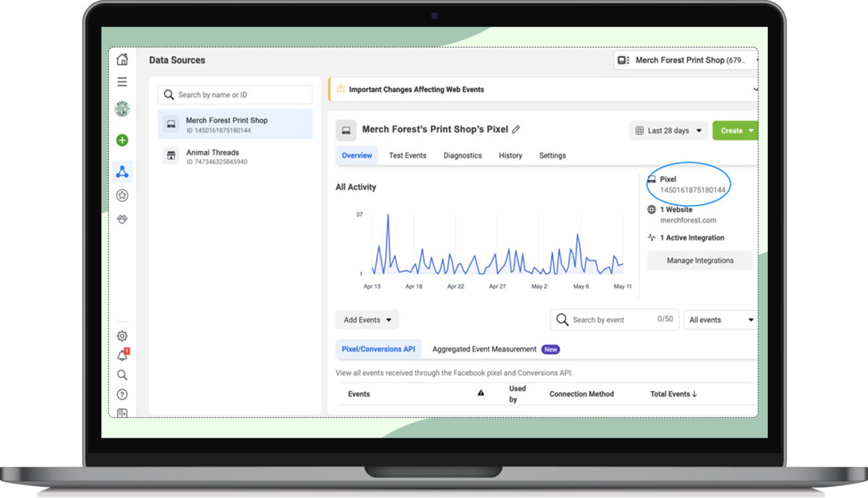Screen dimensions: 868x498
Task: Click the warning triangle column header
Action: tap(481, 393)
